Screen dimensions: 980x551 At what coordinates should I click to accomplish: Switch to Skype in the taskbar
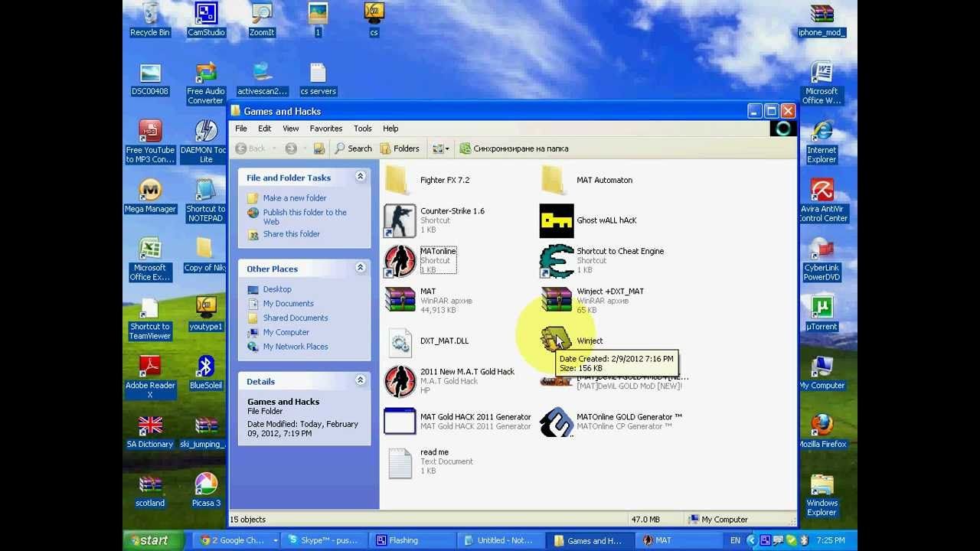pyautogui.click(x=323, y=540)
